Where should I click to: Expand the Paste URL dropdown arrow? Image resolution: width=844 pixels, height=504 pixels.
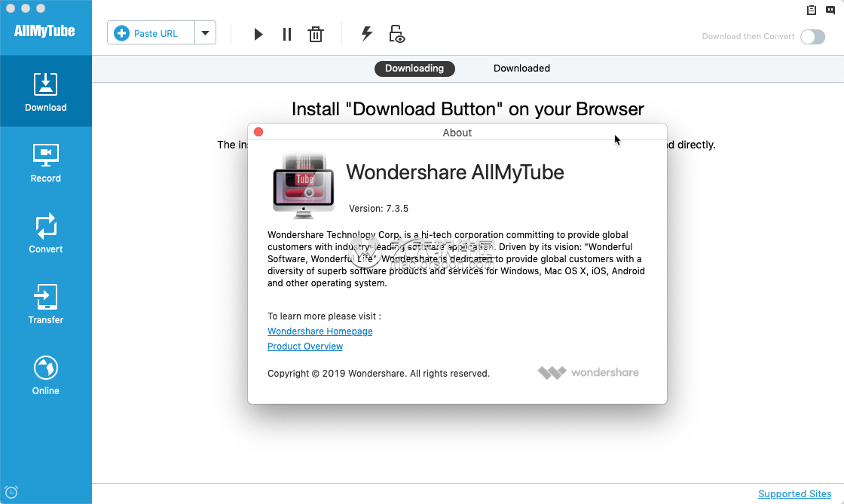(x=205, y=33)
